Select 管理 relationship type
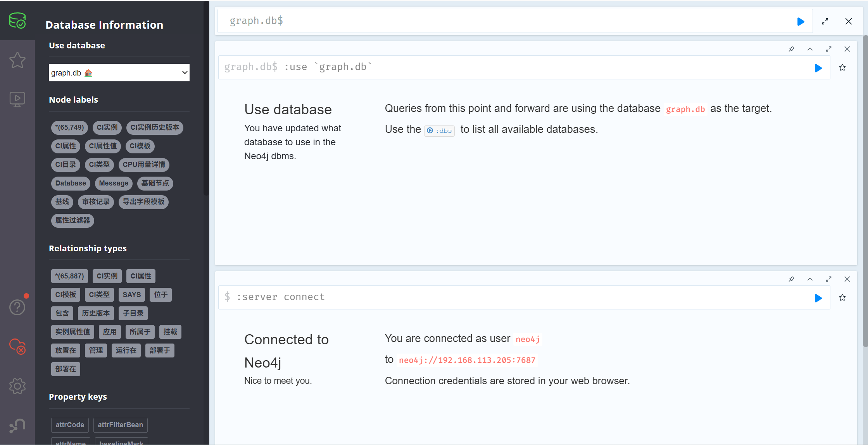This screenshot has width=868, height=445. pyautogui.click(x=96, y=351)
